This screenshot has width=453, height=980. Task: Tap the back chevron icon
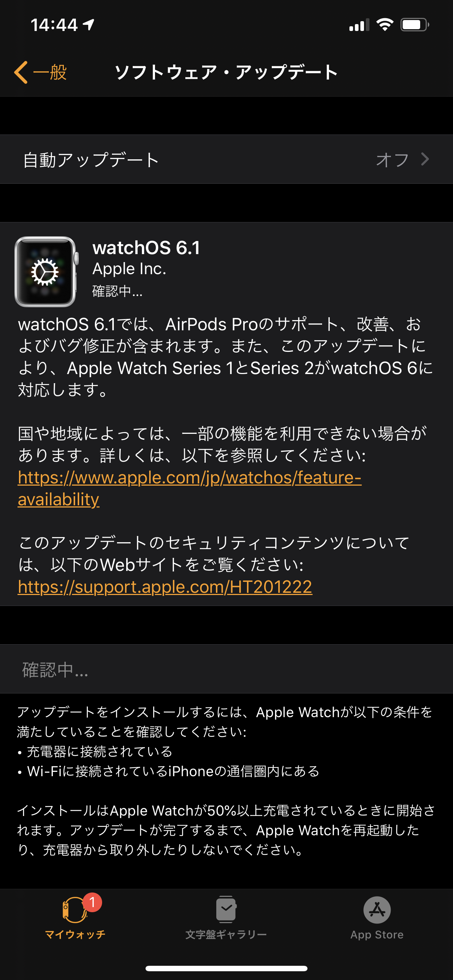21,72
